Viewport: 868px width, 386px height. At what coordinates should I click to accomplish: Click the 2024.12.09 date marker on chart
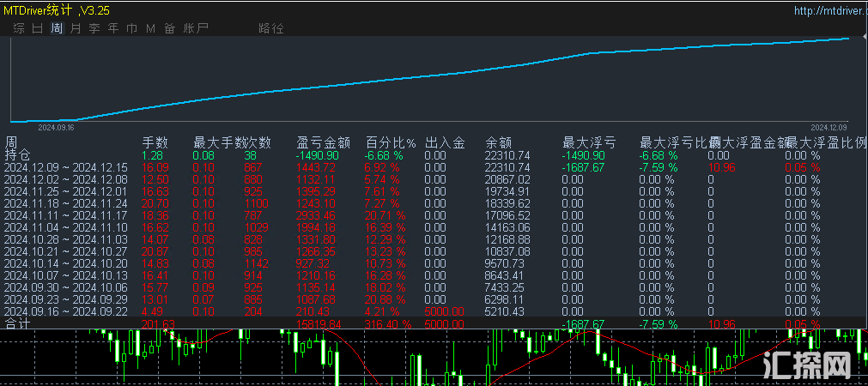(x=829, y=127)
